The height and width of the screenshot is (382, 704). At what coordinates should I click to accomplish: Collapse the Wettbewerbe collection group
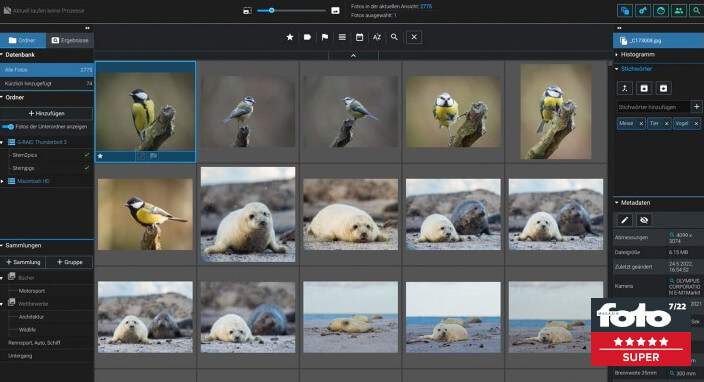point(2,304)
